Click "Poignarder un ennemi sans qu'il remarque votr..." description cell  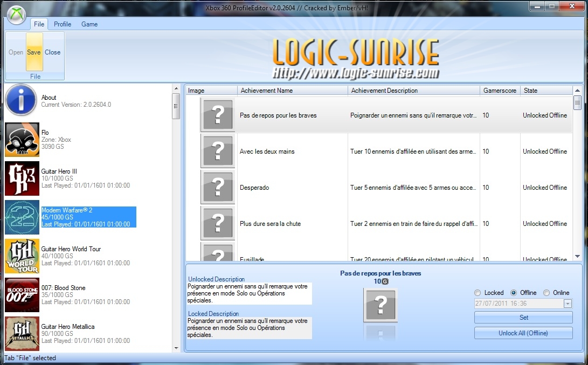tap(413, 115)
